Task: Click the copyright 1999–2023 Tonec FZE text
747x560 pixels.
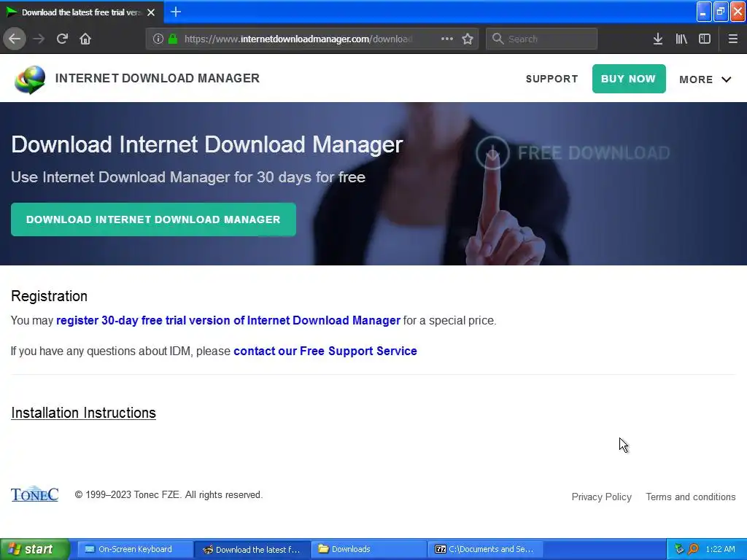Action: [x=169, y=495]
